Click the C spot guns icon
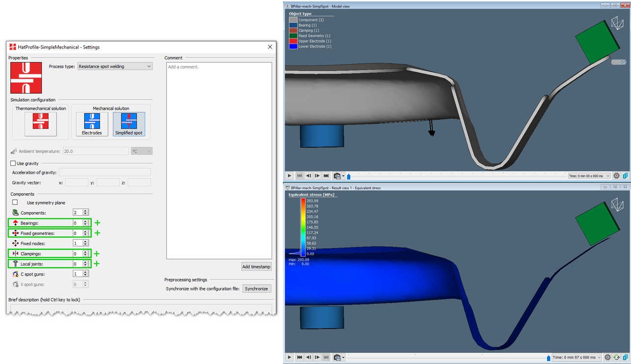The width and height of the screenshot is (631, 364). pos(14,274)
